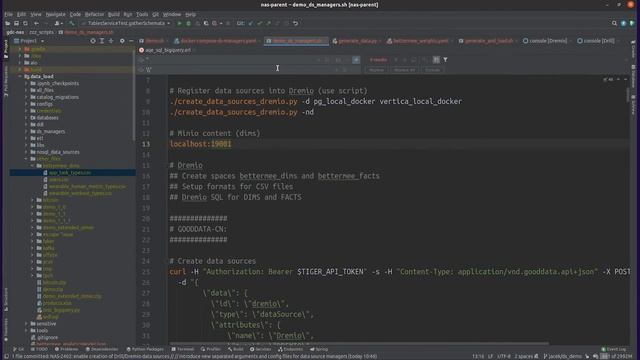The width and height of the screenshot is (640, 360).
Task: Click the green Run button
Action: [x=179, y=23]
